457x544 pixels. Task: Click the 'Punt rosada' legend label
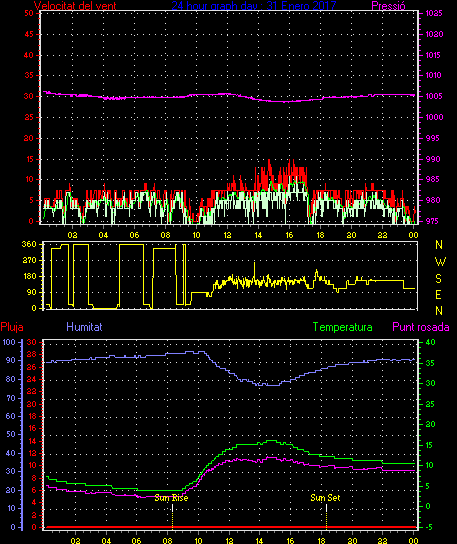pyautogui.click(x=421, y=327)
